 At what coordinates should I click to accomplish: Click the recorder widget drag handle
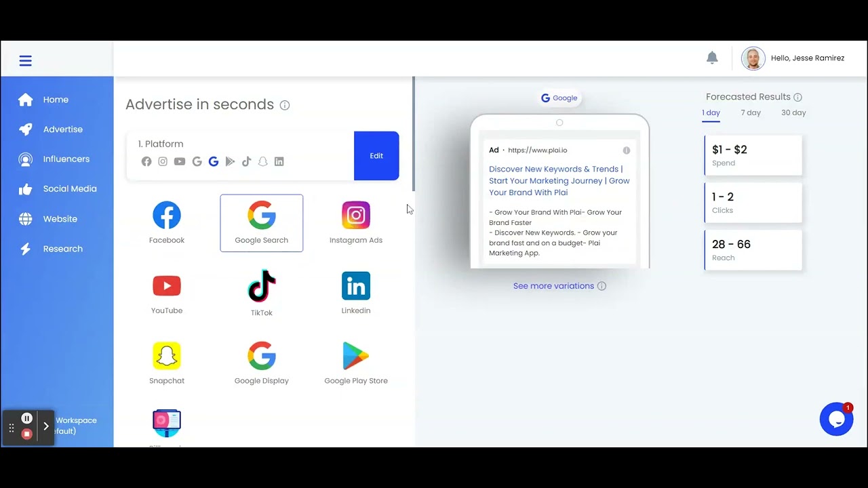(x=12, y=428)
